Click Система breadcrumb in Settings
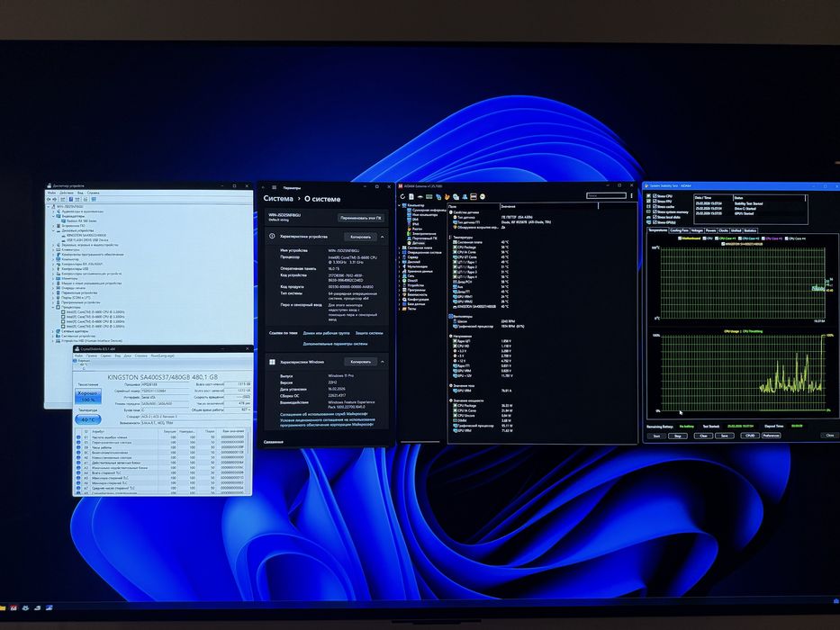Screen dimensions: 840x630 coord(278,199)
